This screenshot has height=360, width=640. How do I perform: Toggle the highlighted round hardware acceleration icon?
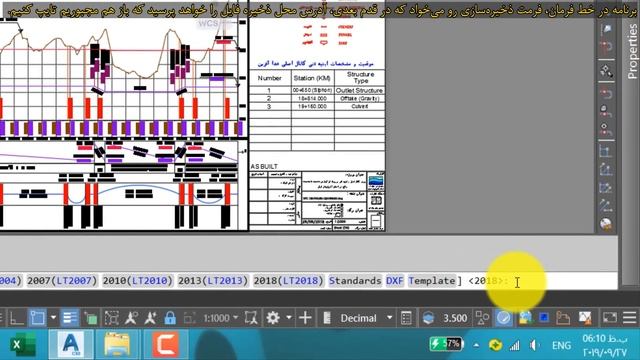[x=503, y=318]
